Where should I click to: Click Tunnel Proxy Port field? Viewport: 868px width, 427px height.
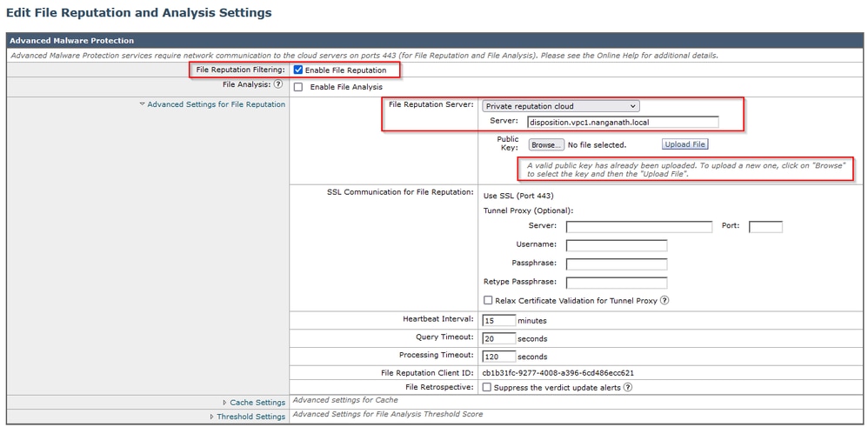(765, 226)
